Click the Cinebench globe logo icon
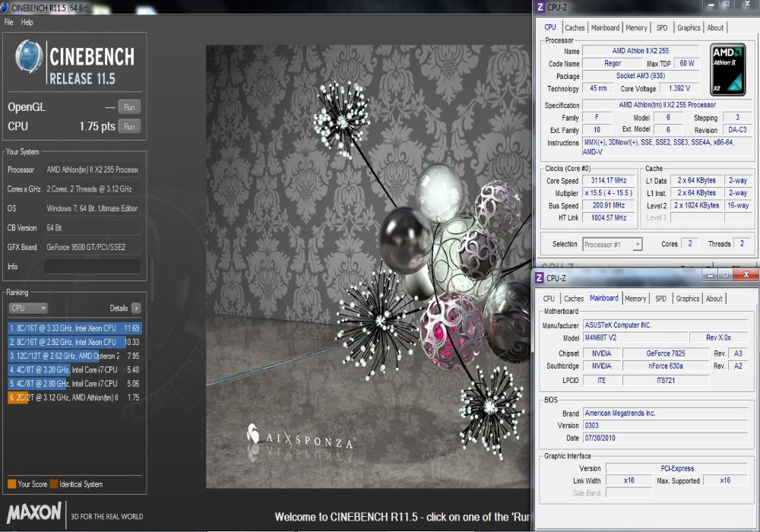This screenshot has width=760, height=532. point(29,56)
